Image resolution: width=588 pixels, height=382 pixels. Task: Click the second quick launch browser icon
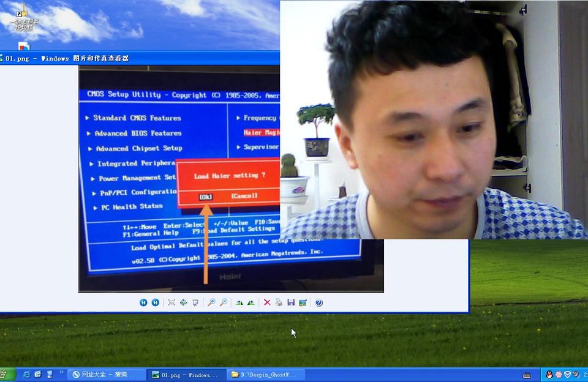point(38,375)
